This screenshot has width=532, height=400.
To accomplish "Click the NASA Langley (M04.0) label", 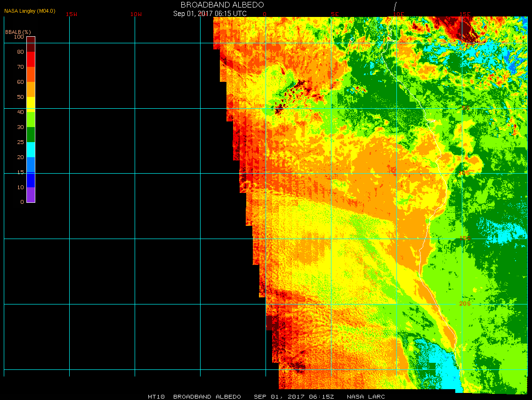I will coord(30,11).
